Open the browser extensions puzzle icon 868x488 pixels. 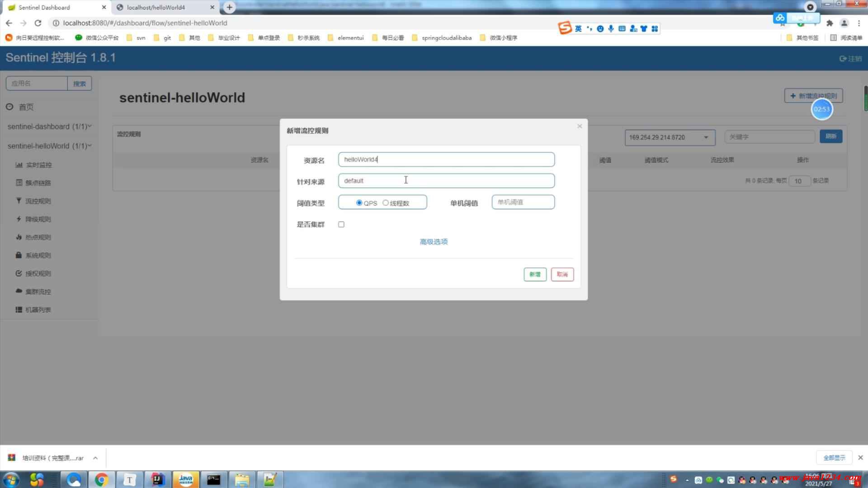coord(830,23)
